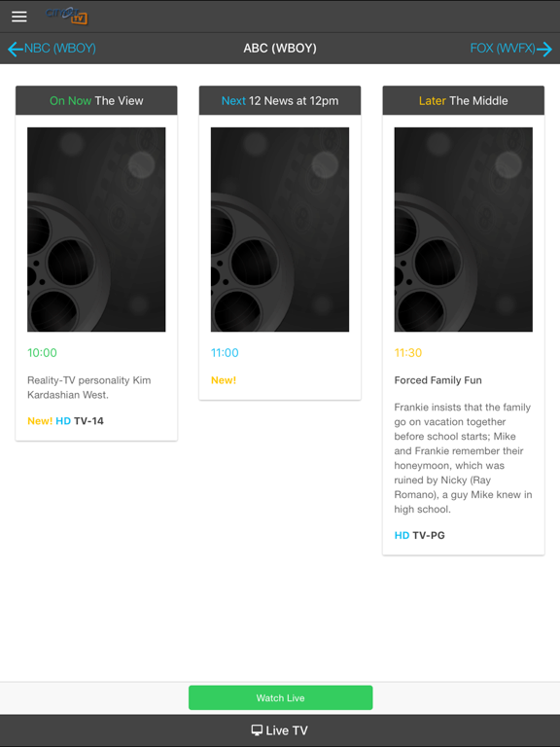Go to next channel FOX (WVFX)
Viewport: 560px width, 747px height.
[511, 48]
